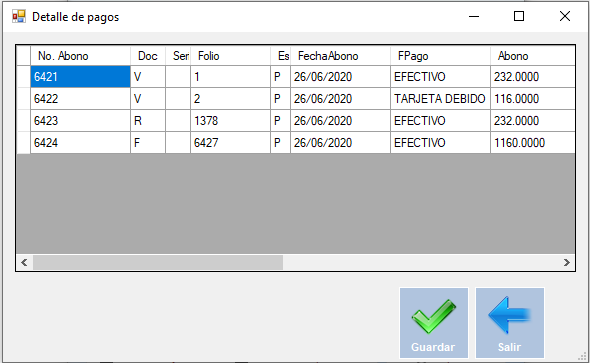This screenshot has width=590, height=363.
Task: Click empty Ser cell in row 6421
Action: tap(178, 77)
